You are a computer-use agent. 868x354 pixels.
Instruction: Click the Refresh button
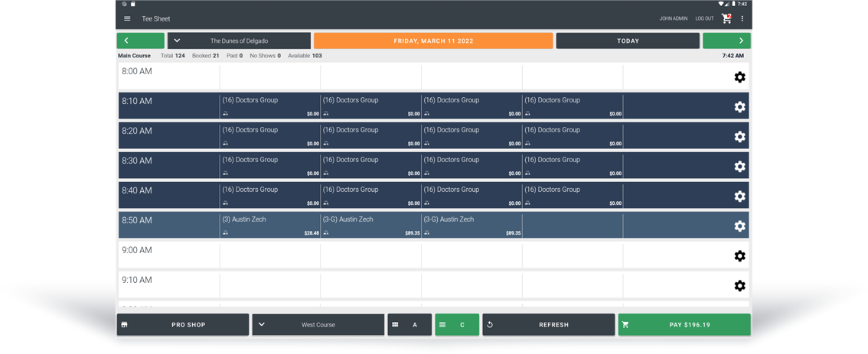[548, 325]
